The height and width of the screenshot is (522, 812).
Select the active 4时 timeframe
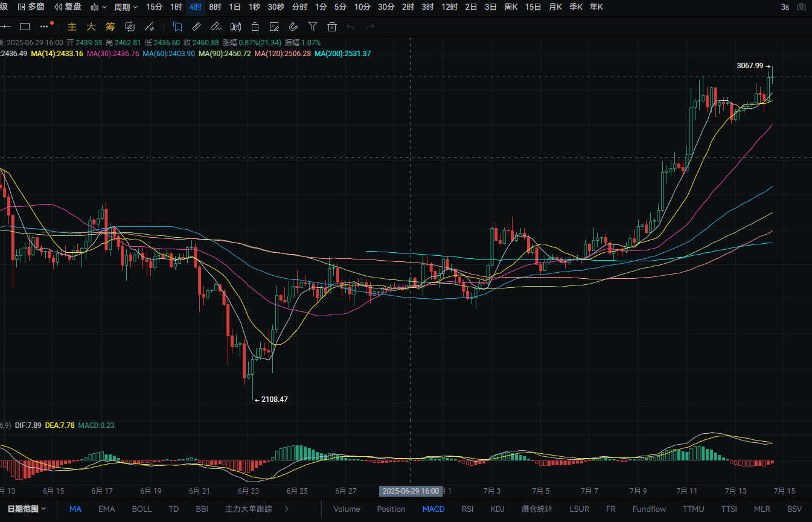[196, 7]
